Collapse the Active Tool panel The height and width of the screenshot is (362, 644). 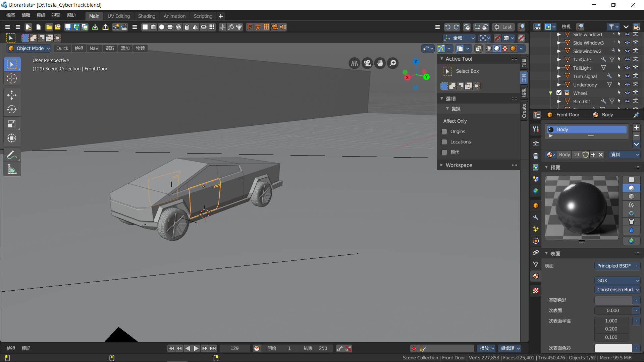click(x=441, y=59)
